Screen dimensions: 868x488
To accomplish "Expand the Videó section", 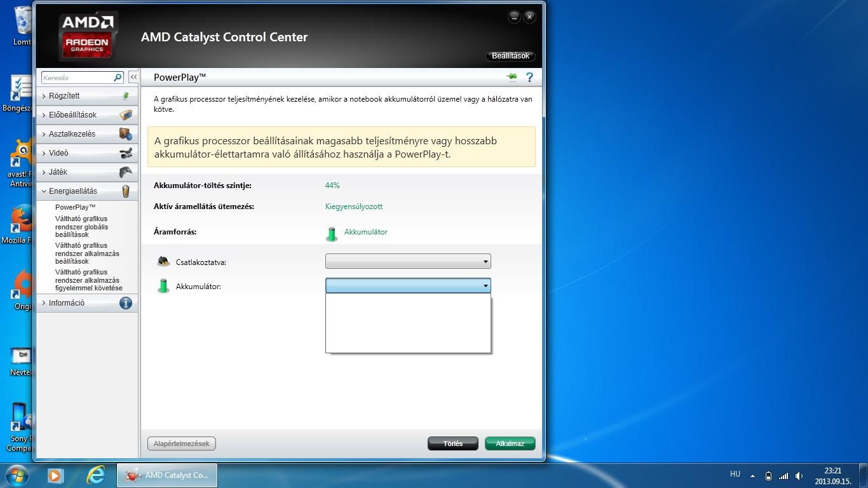I will click(x=87, y=153).
